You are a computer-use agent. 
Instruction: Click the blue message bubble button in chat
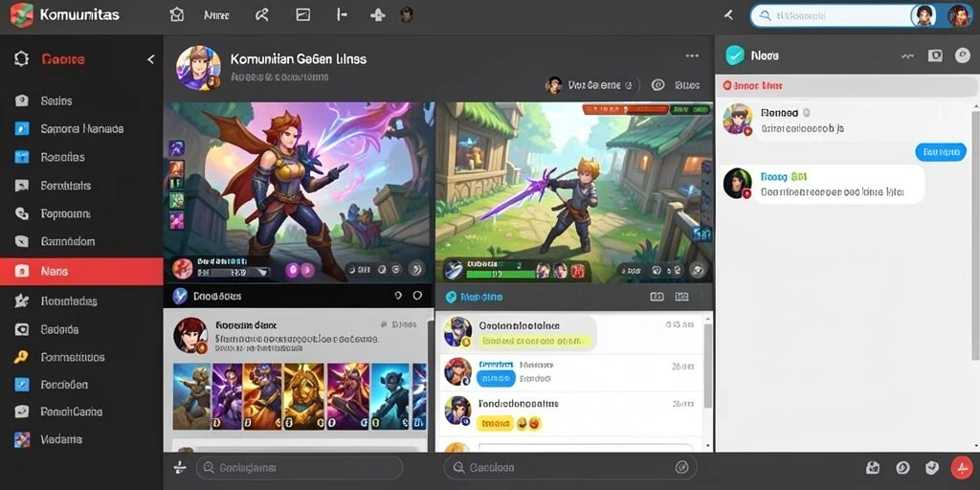point(941,151)
